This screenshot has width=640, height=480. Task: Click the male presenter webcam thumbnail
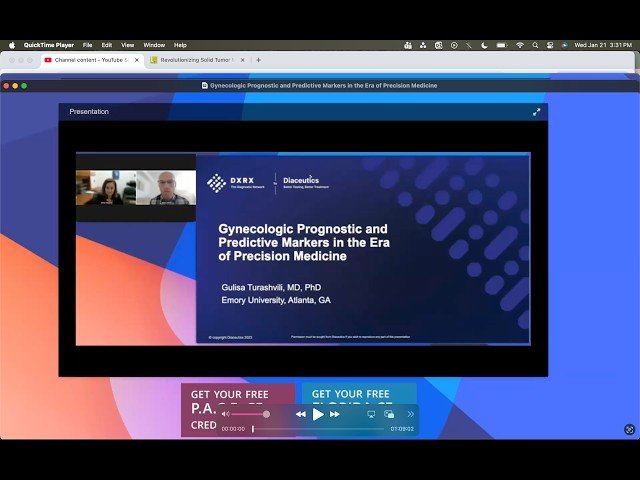click(x=166, y=187)
